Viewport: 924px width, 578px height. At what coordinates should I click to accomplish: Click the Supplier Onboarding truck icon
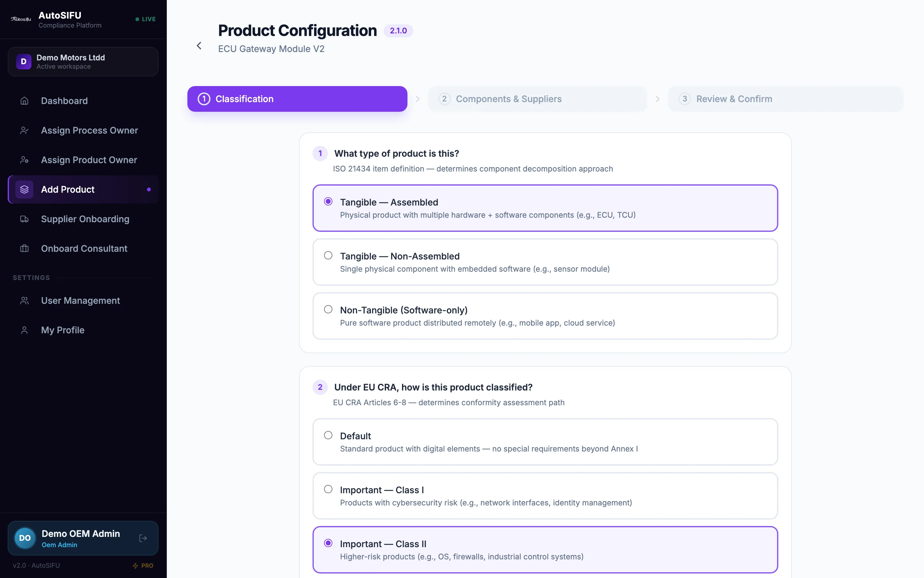24,219
